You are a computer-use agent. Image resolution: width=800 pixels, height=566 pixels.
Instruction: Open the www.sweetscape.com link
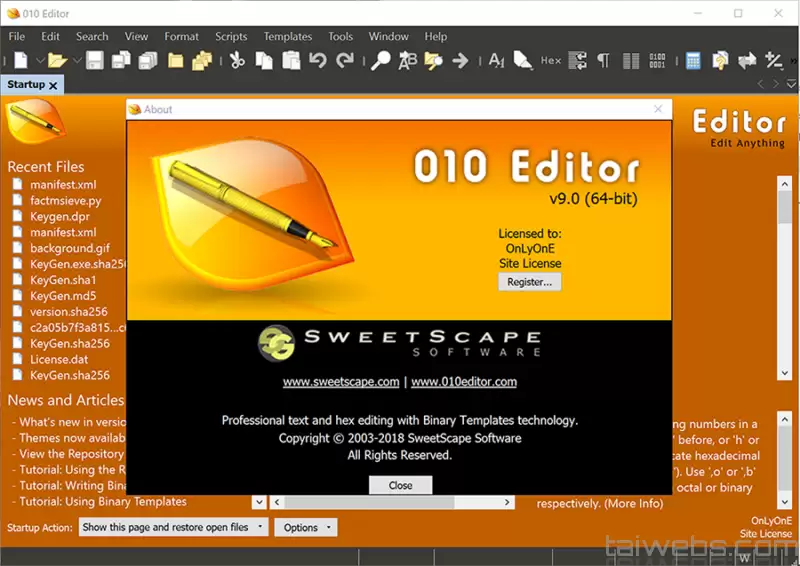click(x=341, y=382)
